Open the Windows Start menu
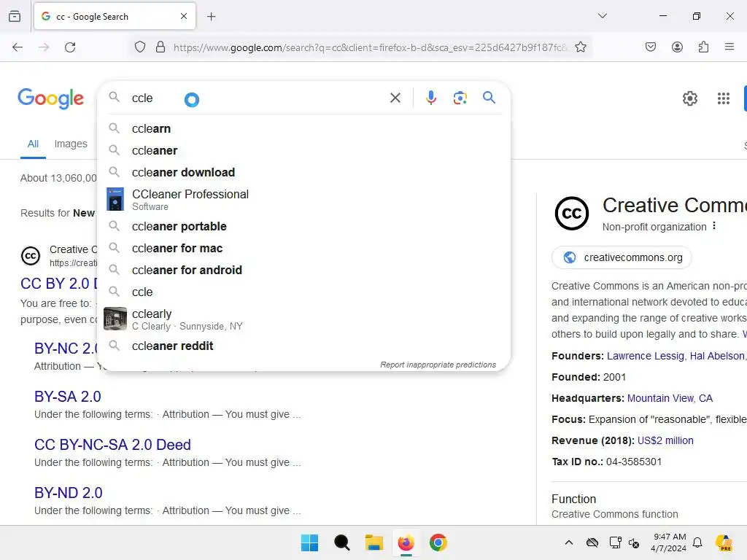This screenshot has width=747, height=560. pyautogui.click(x=309, y=542)
